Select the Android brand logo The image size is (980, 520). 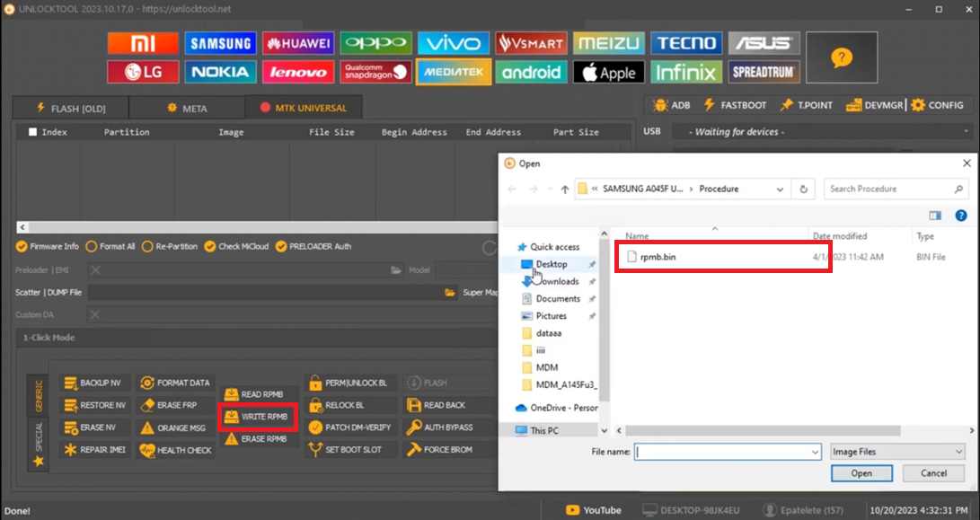pos(531,72)
